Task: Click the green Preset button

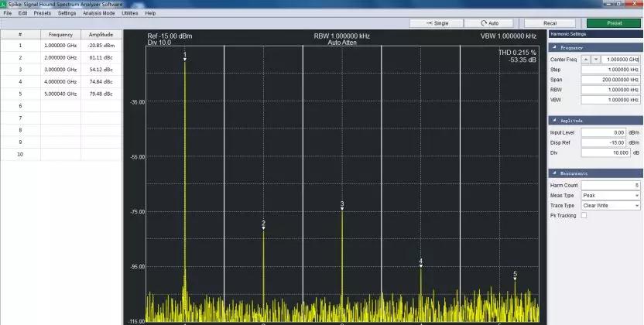Action: (x=614, y=23)
